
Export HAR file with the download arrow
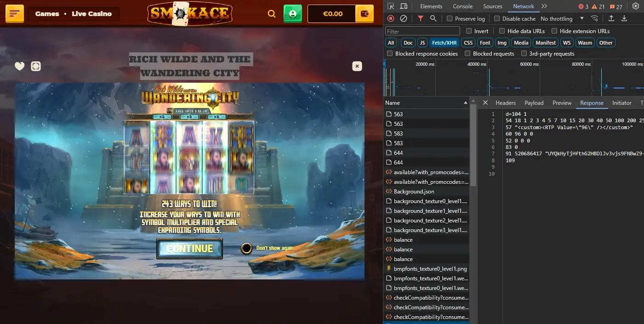624,18
